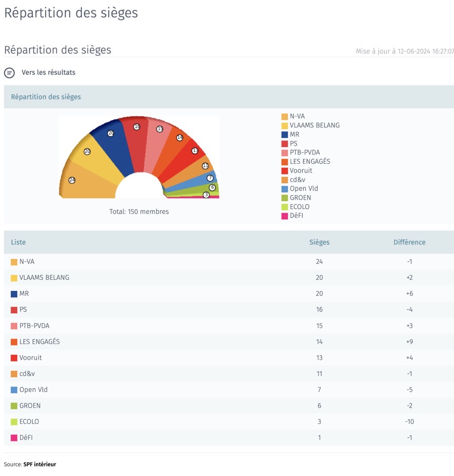Click the Open Vld color square in the table
Image resolution: width=454 pixels, height=476 pixels.
tap(14, 390)
